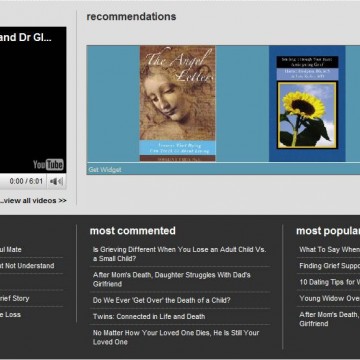
Task: Open the sunflower book cover thumbnail
Action: 307,104
